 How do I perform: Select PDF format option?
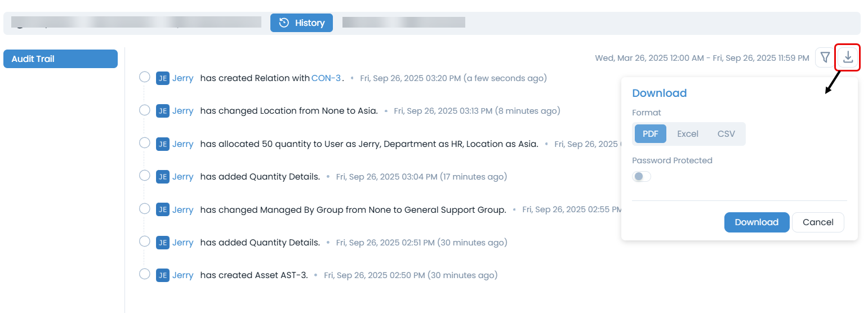(x=650, y=134)
